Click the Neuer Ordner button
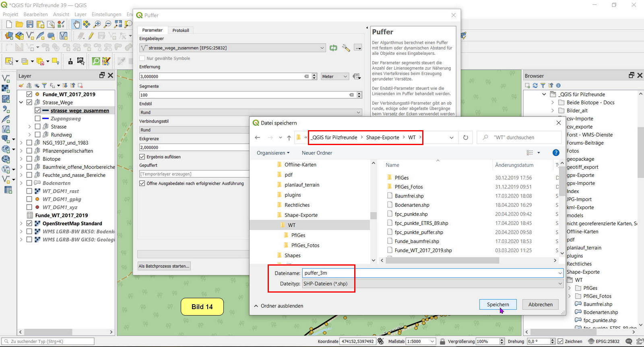Screen dimensions: 644x347 tap(317, 153)
